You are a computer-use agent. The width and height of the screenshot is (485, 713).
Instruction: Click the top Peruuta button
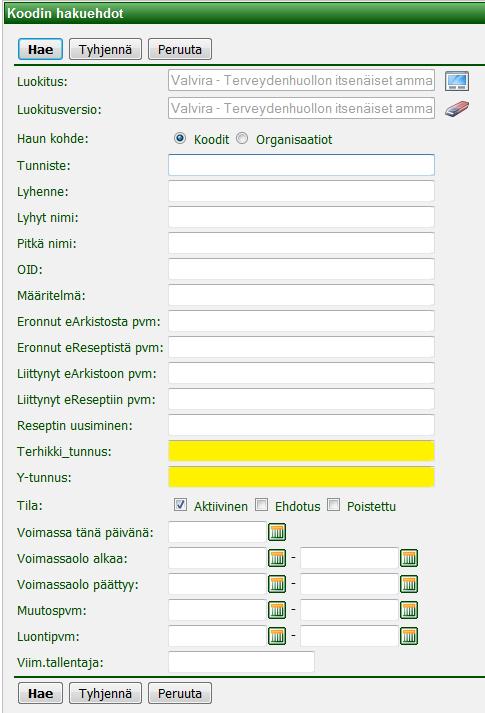pos(180,49)
